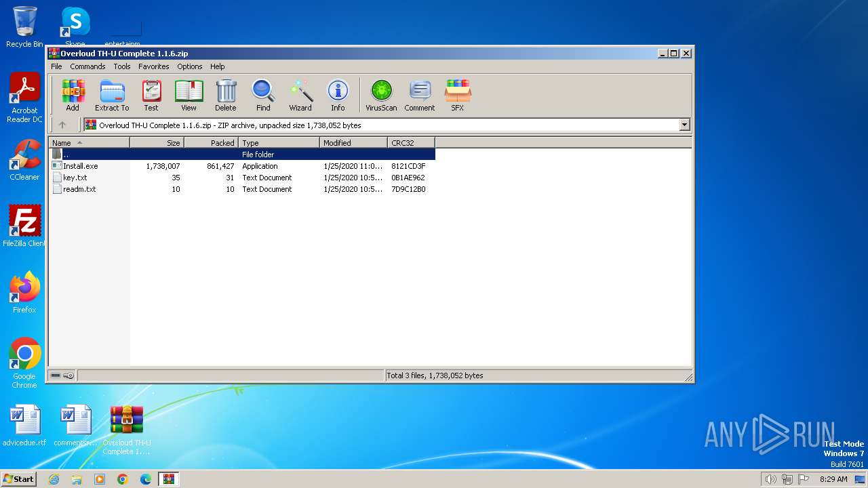Show archive Info
Viewport: 868px width, 488px height.
click(338, 96)
